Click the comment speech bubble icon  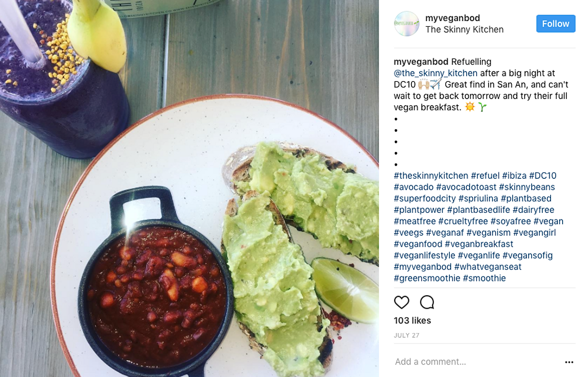[427, 302]
